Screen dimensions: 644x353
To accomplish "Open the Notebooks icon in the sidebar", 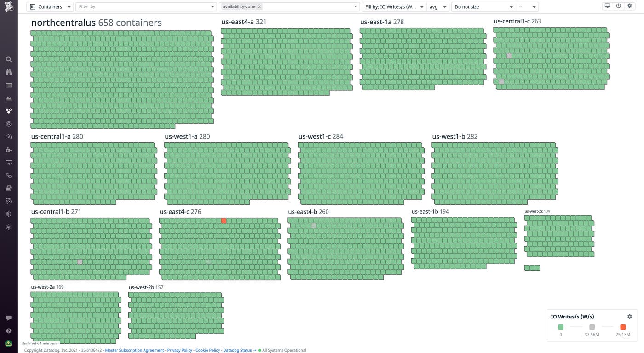I will (x=8, y=188).
